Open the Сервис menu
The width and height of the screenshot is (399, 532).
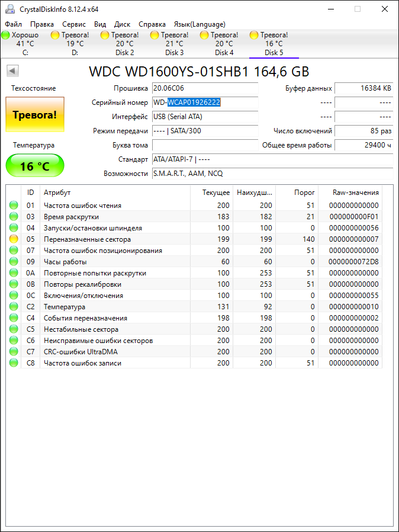click(74, 24)
